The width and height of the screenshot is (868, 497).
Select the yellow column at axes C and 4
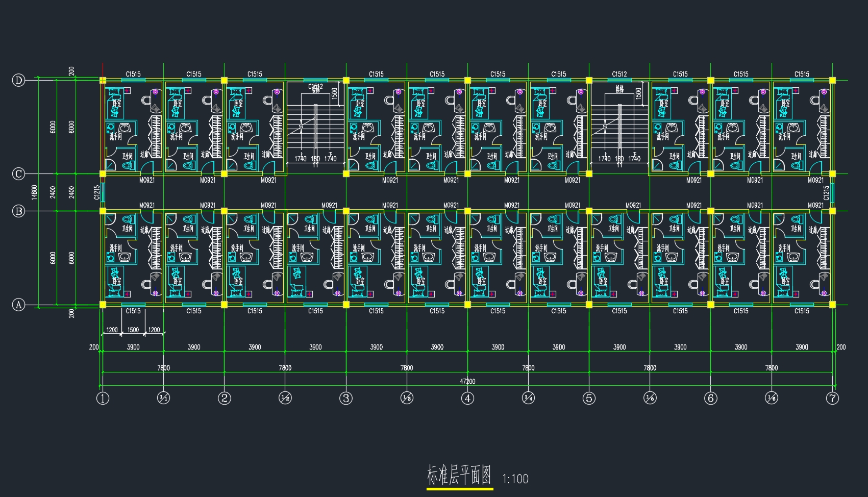pos(467,173)
